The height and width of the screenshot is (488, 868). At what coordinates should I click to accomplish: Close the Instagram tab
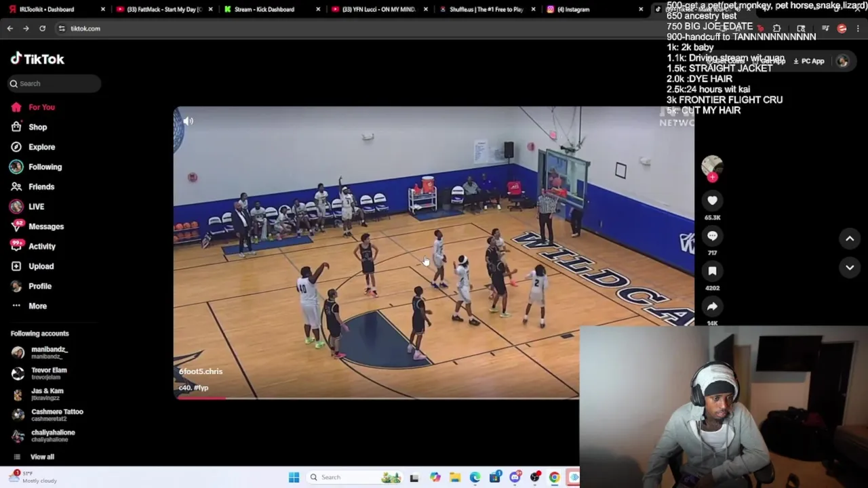coord(641,9)
